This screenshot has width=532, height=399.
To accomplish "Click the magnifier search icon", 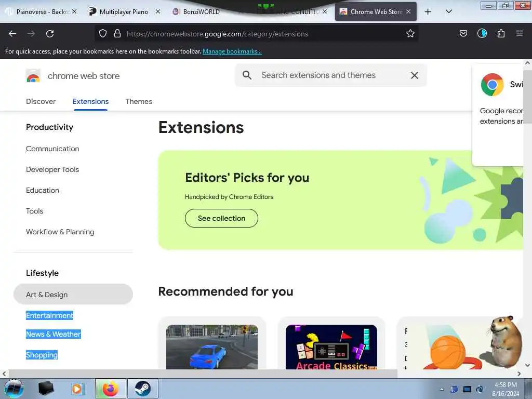I will (247, 75).
